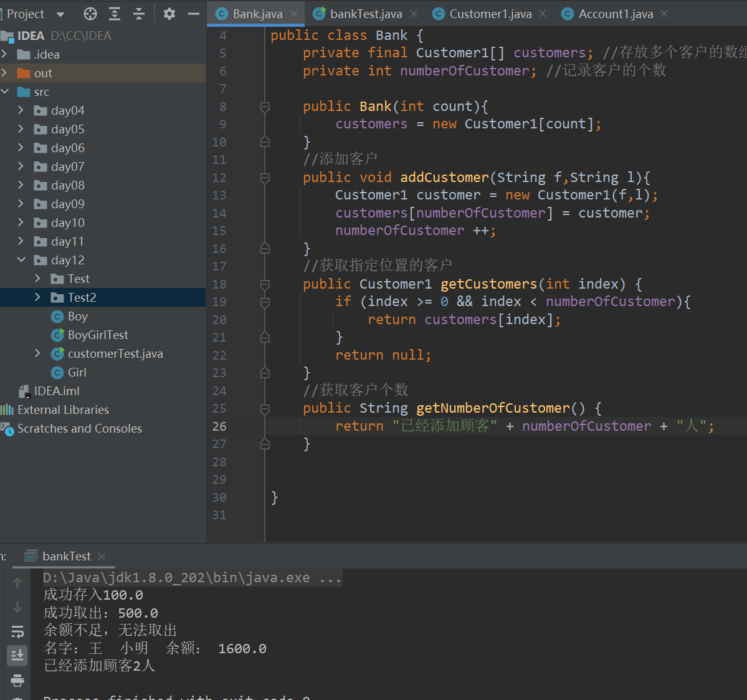Close the Customer1.java editor tab

click(543, 14)
